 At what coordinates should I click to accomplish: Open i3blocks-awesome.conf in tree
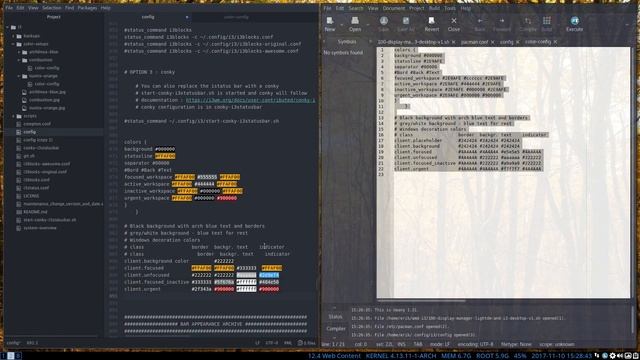pyautogui.click(x=46, y=164)
